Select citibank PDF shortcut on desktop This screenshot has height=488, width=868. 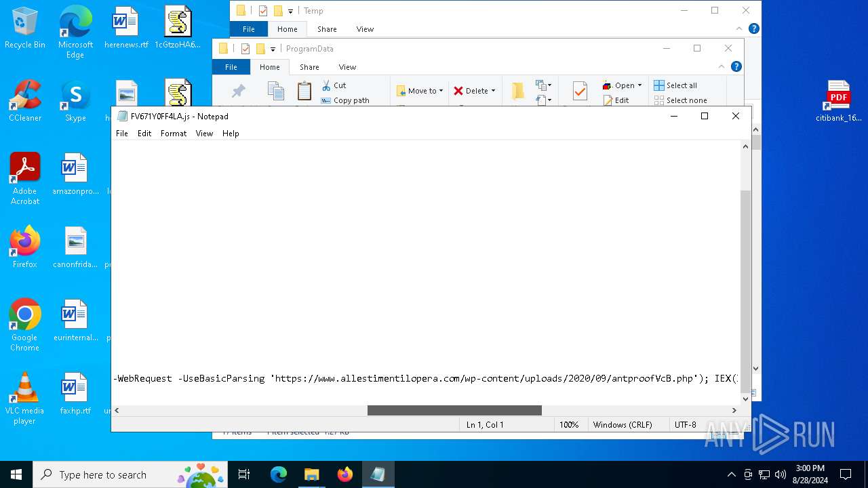[838, 101]
